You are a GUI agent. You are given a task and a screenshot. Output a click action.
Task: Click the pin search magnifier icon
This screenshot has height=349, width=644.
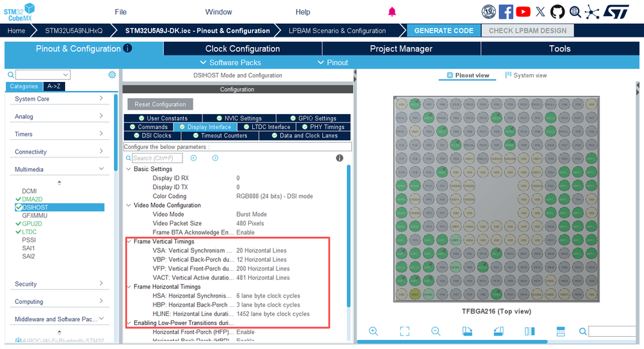pos(582,331)
